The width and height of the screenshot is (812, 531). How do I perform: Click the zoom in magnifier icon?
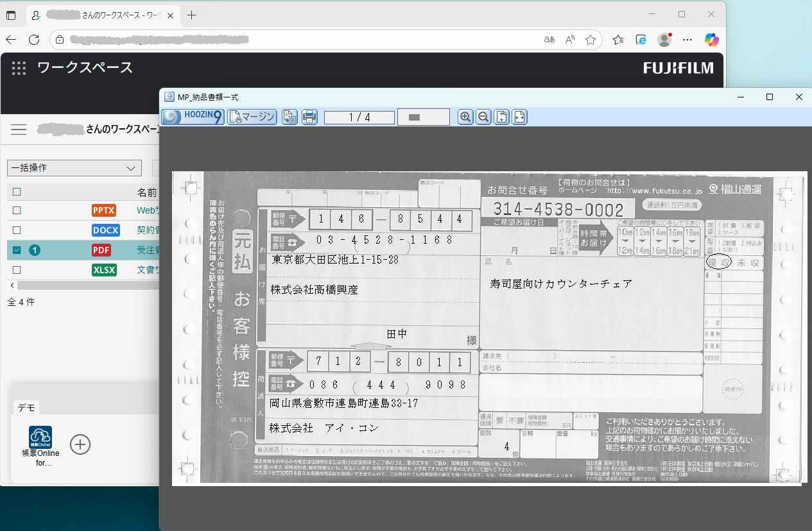tap(465, 117)
